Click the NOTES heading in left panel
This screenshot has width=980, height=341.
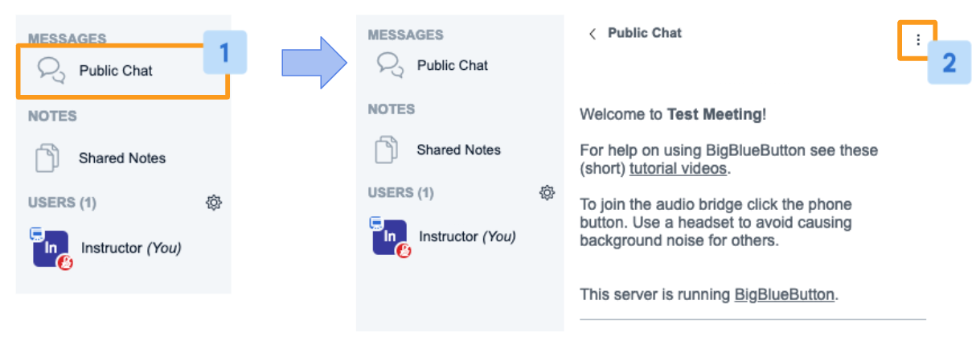pyautogui.click(x=52, y=116)
